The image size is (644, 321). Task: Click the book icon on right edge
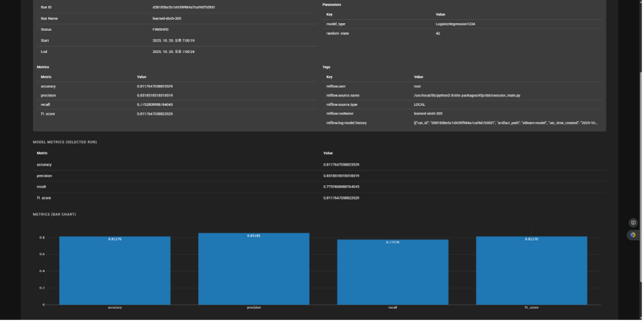tap(633, 223)
